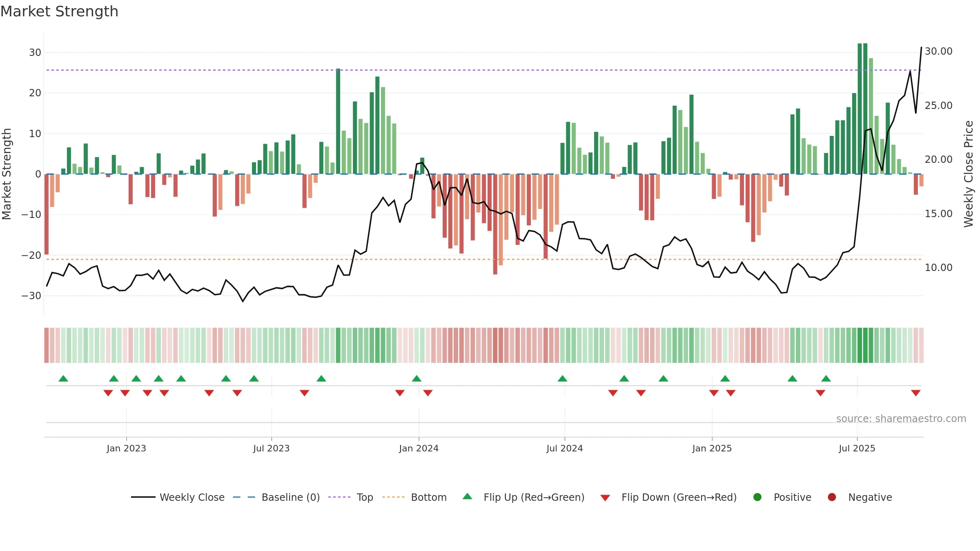Click the darkest green heatmap cell near Jul 2025
The width and height of the screenshot is (980, 551).
(x=860, y=345)
